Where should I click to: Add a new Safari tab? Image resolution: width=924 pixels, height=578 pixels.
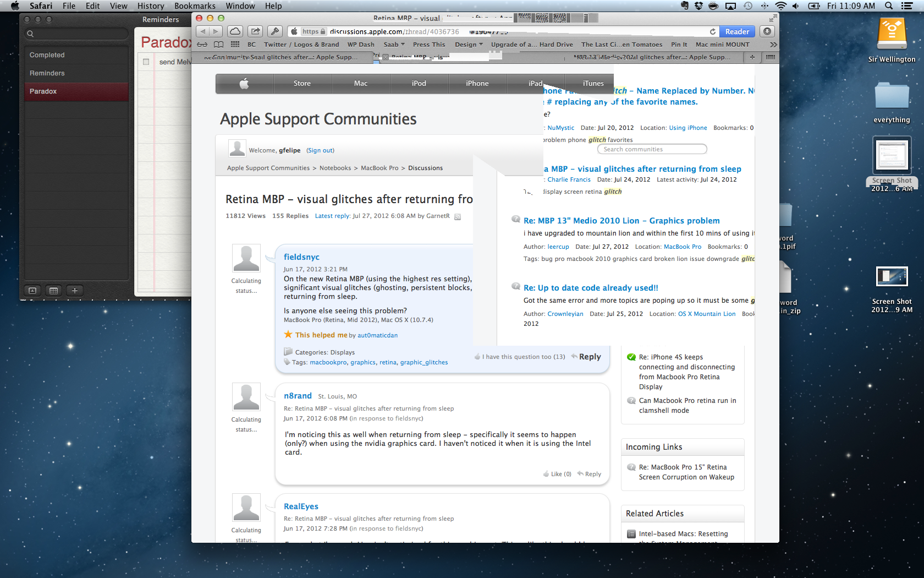pos(752,57)
